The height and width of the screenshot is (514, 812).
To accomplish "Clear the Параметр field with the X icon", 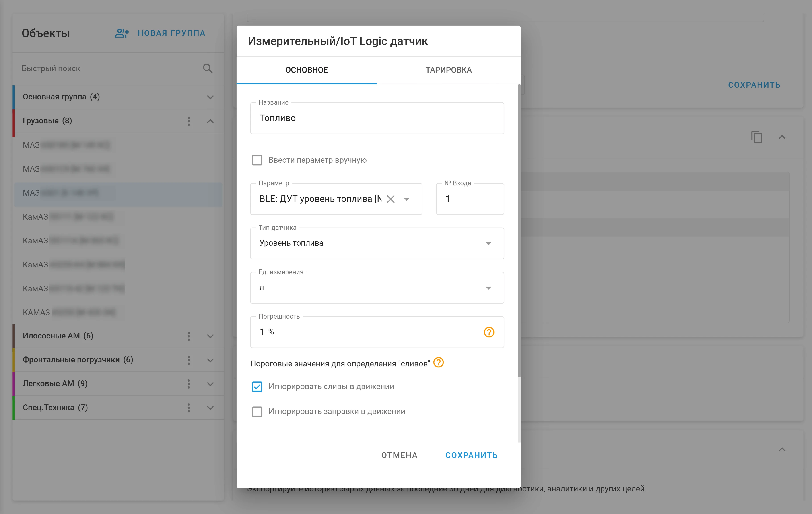I will coord(390,199).
